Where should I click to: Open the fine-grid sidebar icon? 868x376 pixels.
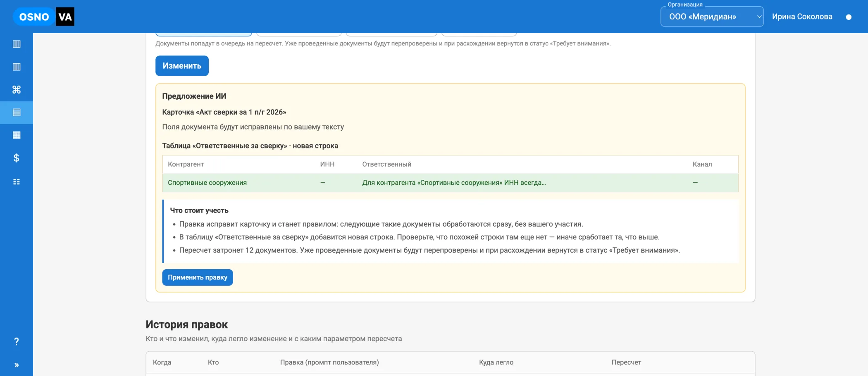point(17,135)
